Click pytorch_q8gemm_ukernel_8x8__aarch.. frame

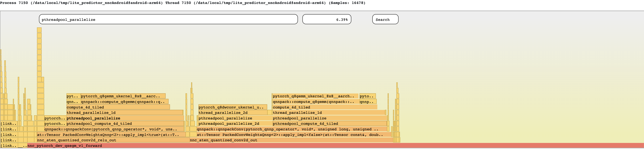pos(315,96)
